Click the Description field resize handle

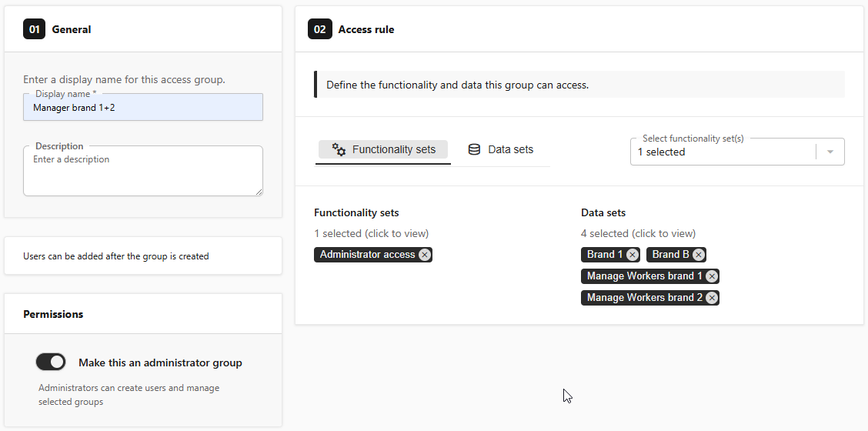(259, 192)
